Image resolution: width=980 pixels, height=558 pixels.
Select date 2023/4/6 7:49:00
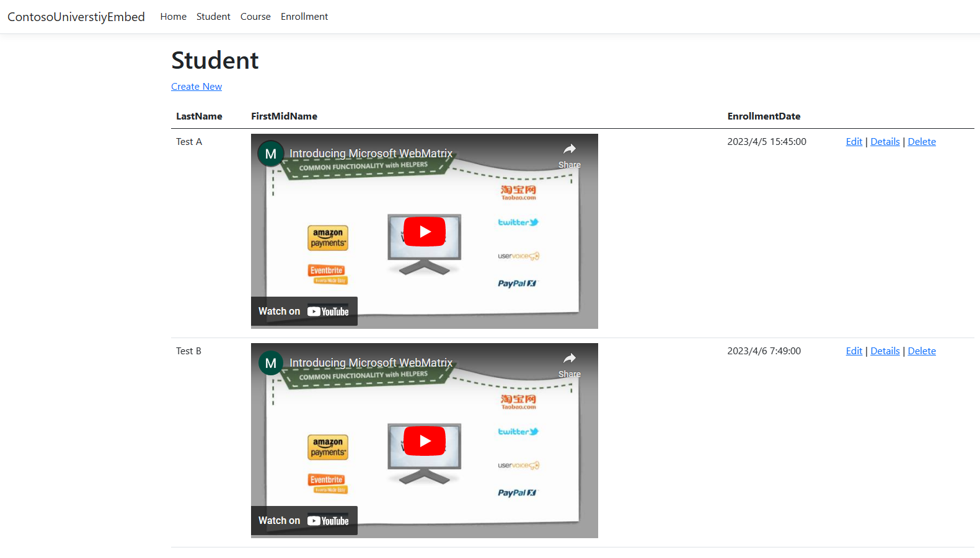[x=764, y=351]
